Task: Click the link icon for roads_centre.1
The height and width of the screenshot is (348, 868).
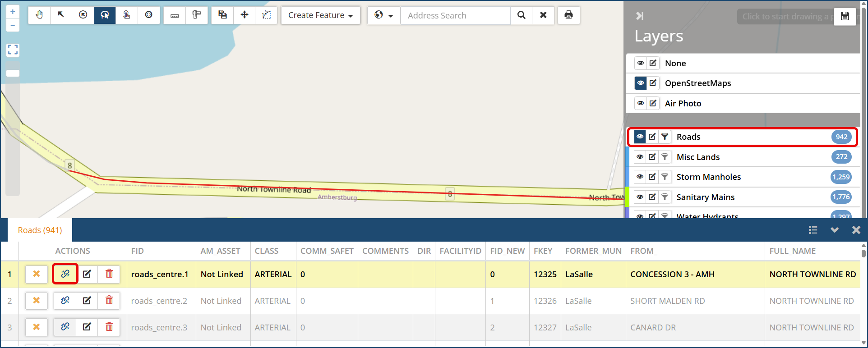Action: coord(65,274)
